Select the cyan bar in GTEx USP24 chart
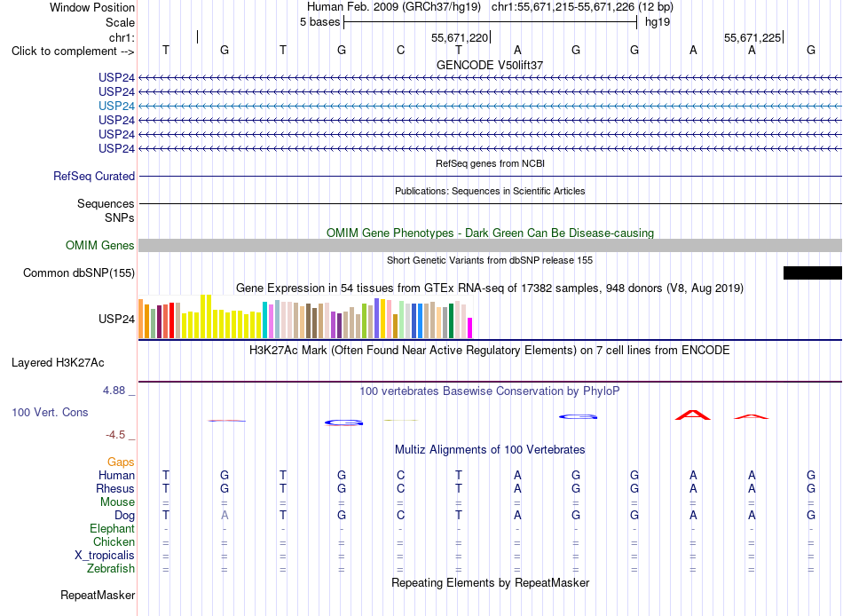843x616 pixels. point(265,320)
